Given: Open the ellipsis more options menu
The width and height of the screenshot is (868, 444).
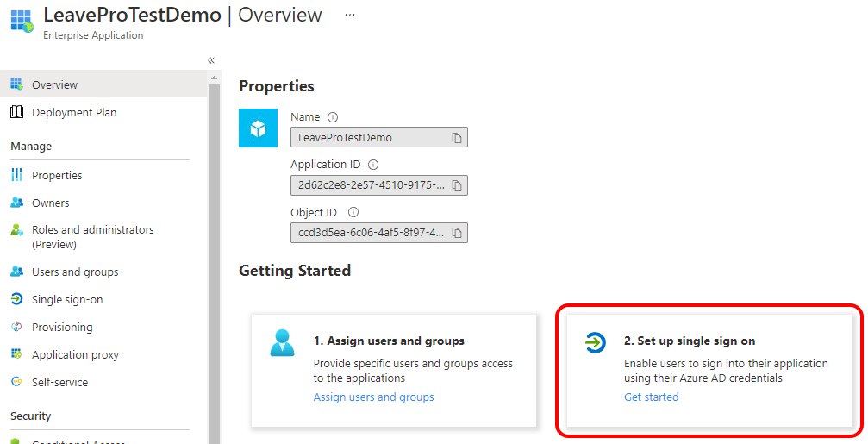Looking at the screenshot, I should 350,15.
